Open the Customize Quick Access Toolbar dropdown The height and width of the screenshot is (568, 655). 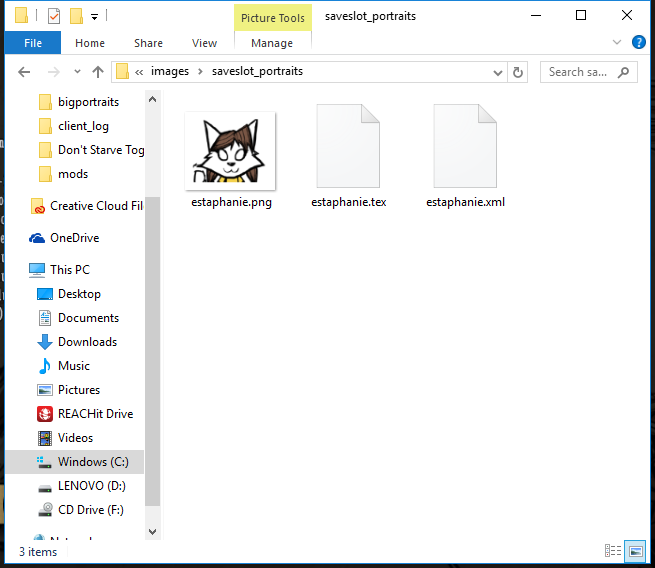point(94,17)
